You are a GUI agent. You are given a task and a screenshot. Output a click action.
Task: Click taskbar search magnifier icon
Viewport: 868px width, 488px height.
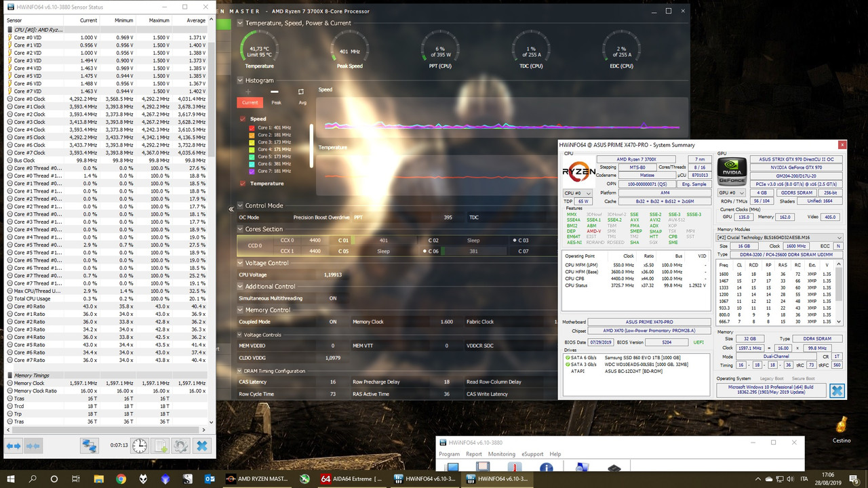(33, 479)
